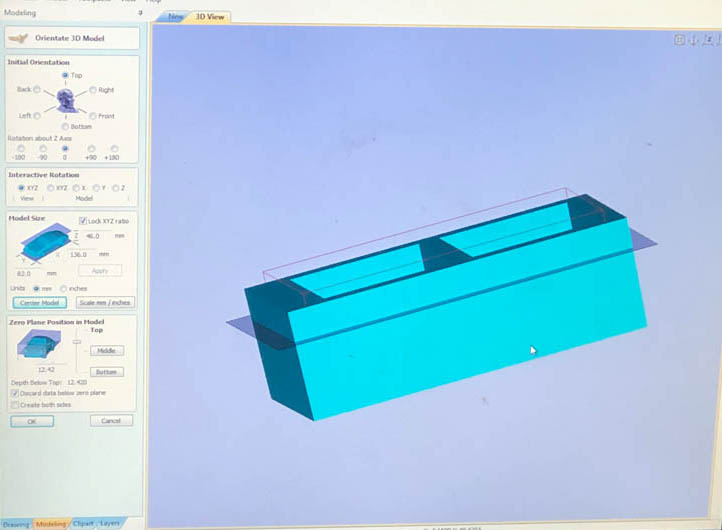This screenshot has width=722, height=530.
Task: Select Left initial orientation
Action: [37, 116]
